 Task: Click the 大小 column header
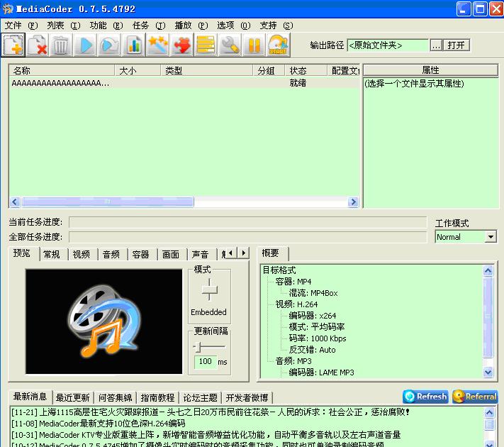[138, 70]
